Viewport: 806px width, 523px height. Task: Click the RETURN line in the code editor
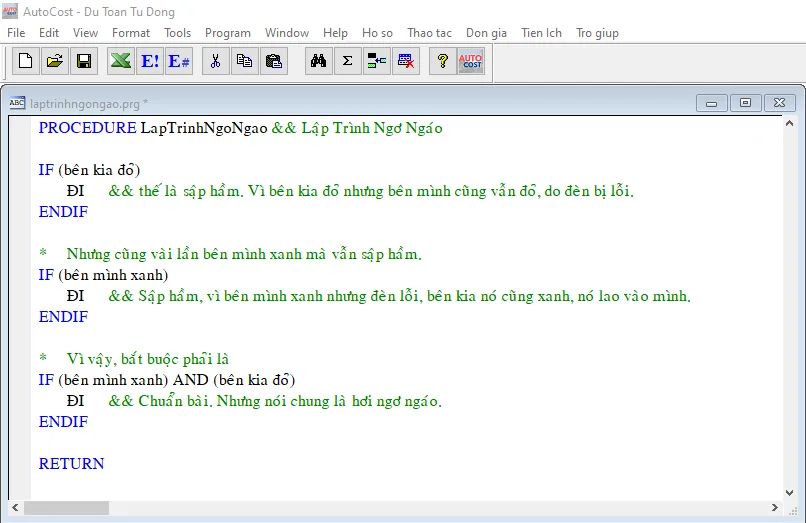(x=72, y=464)
